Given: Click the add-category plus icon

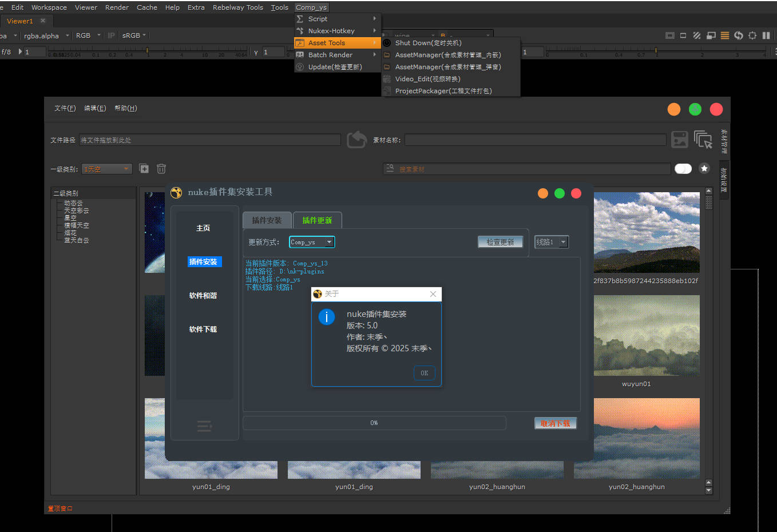Looking at the screenshot, I should tap(144, 169).
